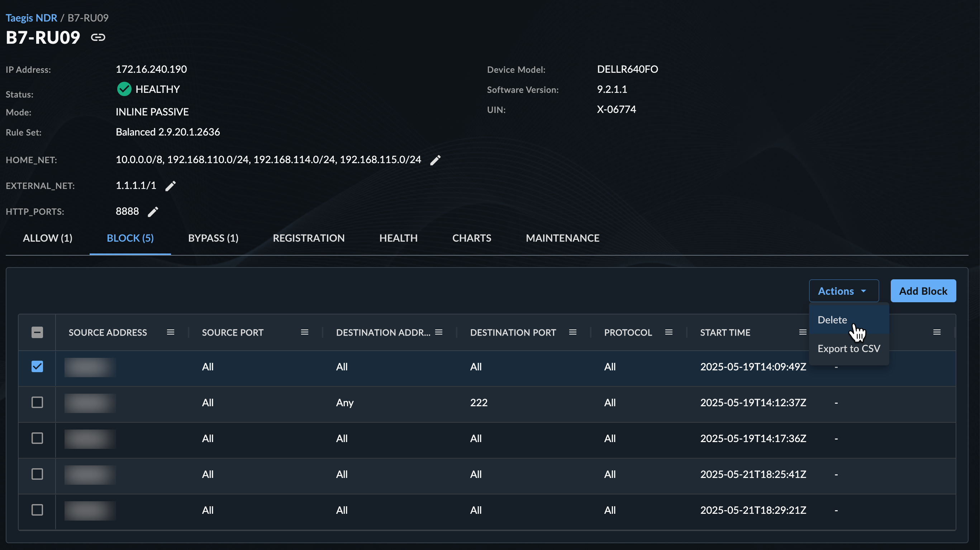
Task: Open the MAINTENANCE tab
Action: [x=563, y=238]
